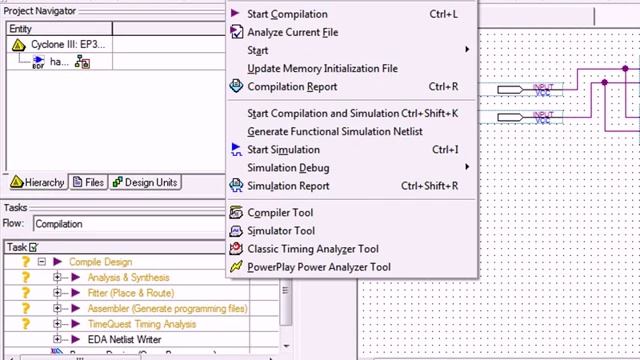Click the Analyze Current File icon
The width and height of the screenshot is (640, 360).
[236, 32]
